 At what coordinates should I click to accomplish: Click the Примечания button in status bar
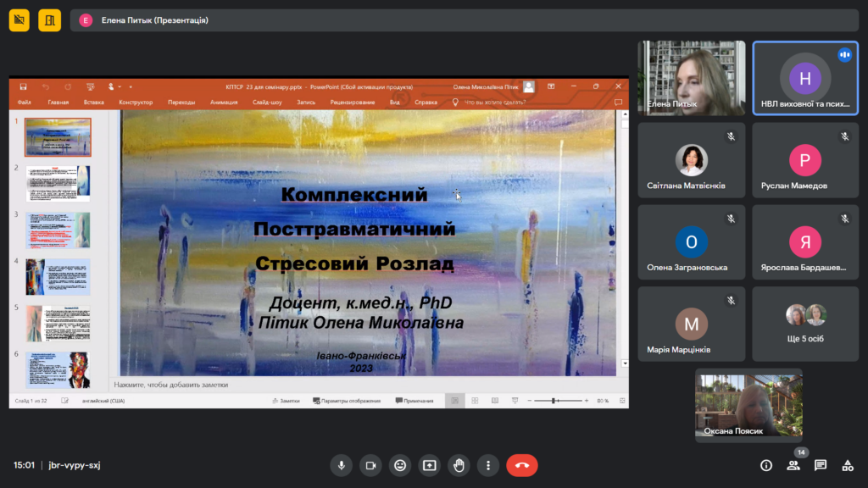415,401
